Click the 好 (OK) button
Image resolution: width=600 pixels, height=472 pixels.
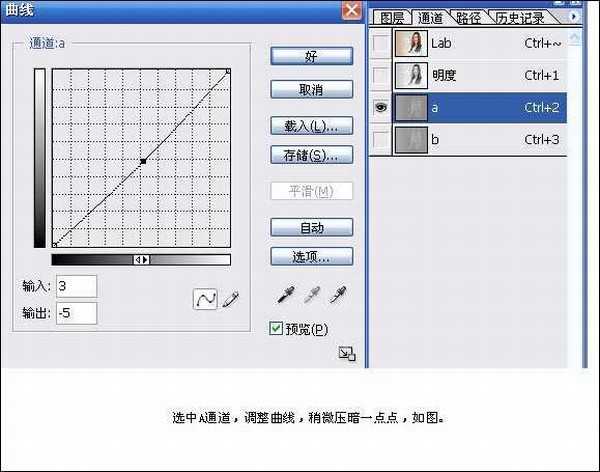pos(311,57)
